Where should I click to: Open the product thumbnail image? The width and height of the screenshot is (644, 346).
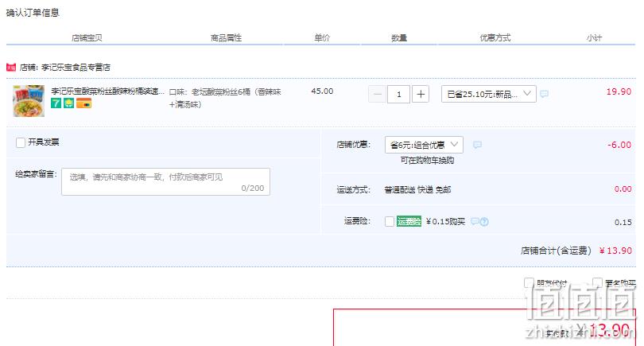point(29,101)
